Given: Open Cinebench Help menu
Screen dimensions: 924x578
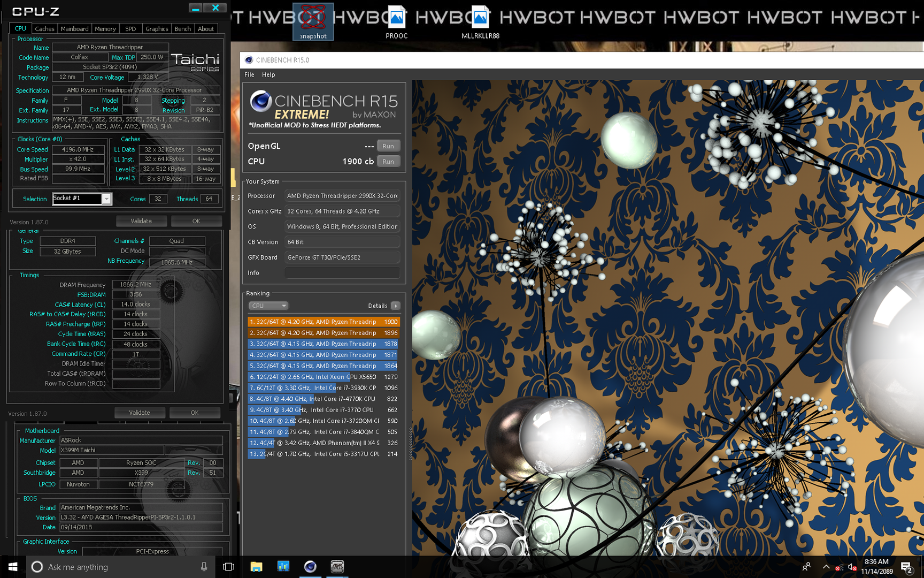Looking at the screenshot, I should (268, 75).
